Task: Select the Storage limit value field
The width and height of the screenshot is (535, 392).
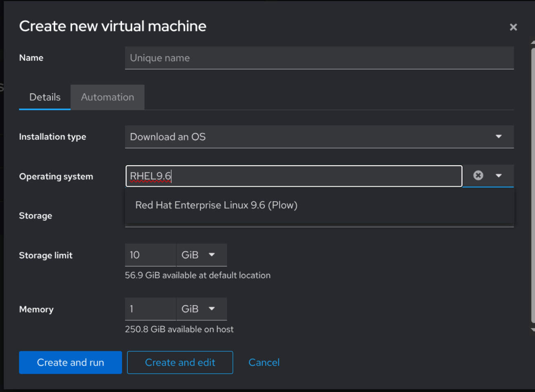Action: click(x=150, y=255)
